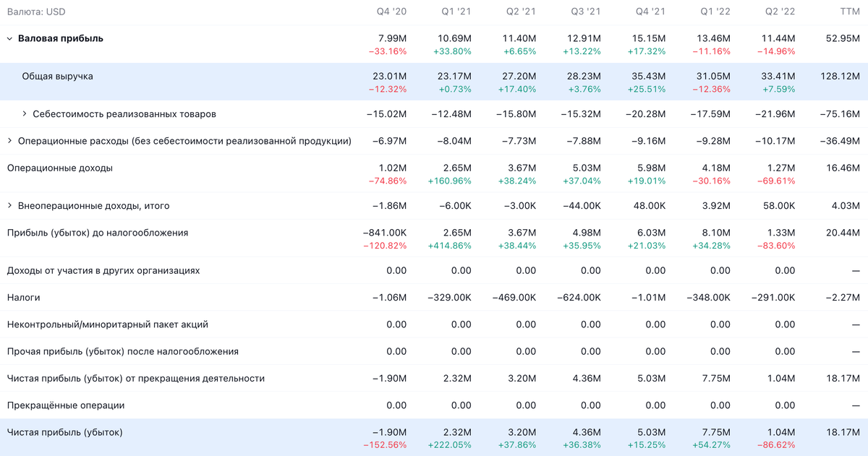Click total revenue TTM value 128.12M
868x456 pixels.
[841, 76]
